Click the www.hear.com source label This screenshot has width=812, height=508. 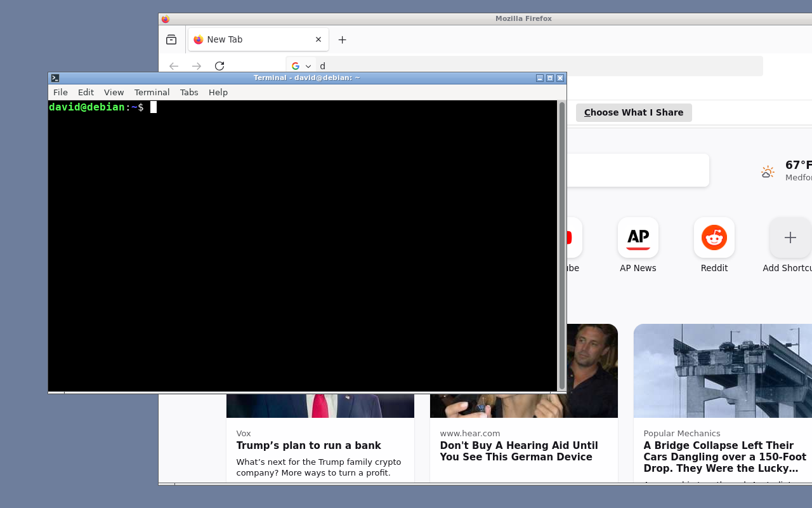coord(470,433)
